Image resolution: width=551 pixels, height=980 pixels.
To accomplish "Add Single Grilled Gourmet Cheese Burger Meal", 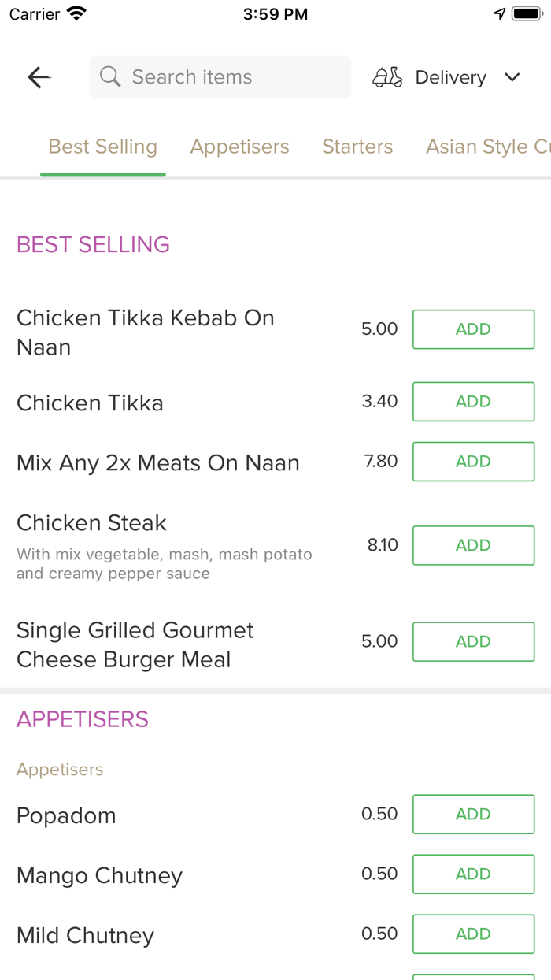I will point(473,641).
